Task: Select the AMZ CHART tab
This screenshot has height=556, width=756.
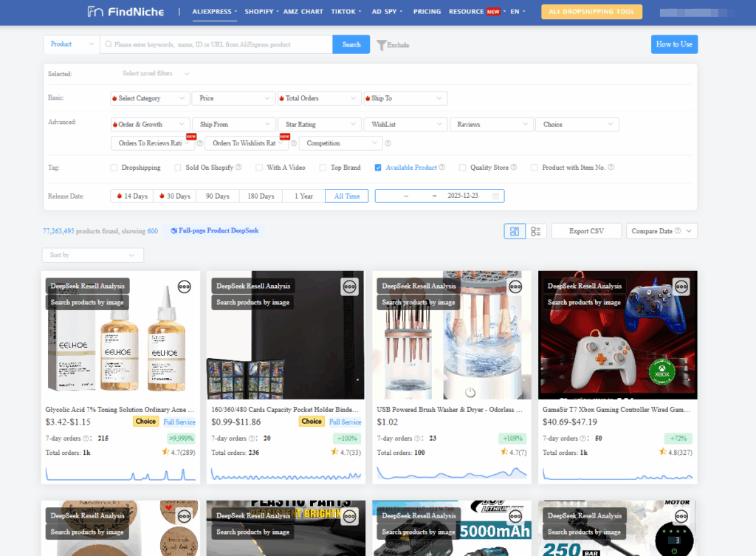Action: [x=303, y=12]
